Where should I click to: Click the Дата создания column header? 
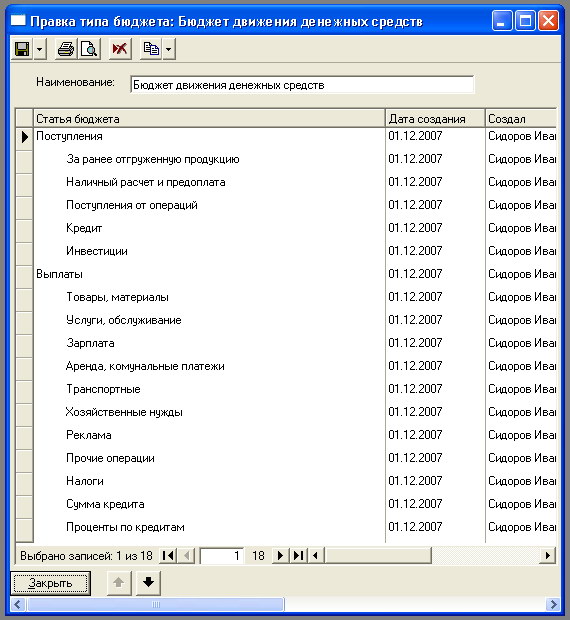435,119
